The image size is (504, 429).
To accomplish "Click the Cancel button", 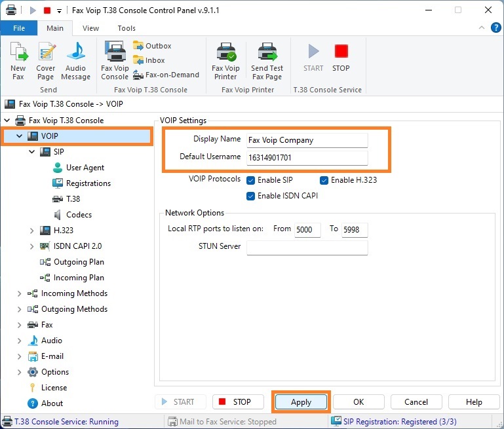I will pos(416,402).
